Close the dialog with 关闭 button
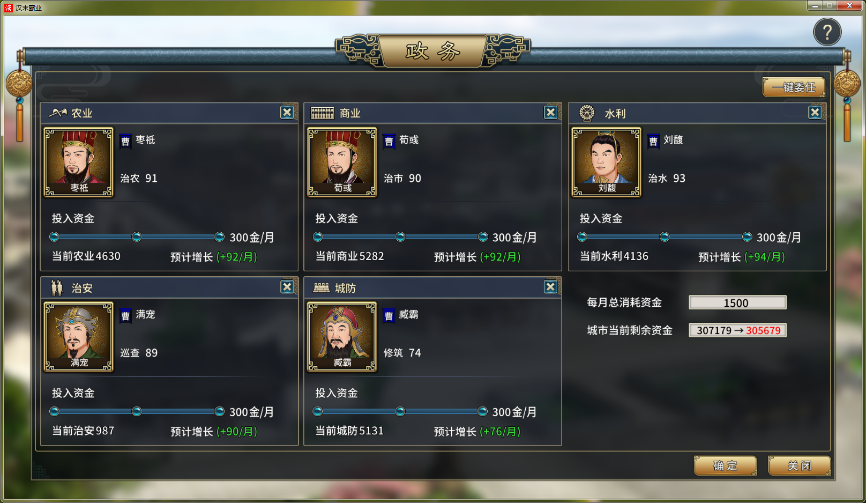 799,465
